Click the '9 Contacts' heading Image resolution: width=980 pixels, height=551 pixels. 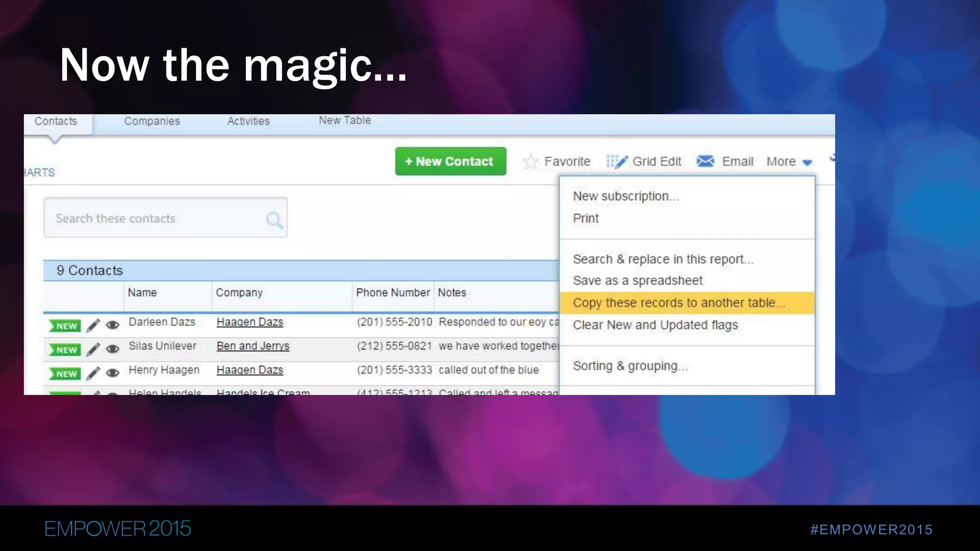(x=89, y=271)
